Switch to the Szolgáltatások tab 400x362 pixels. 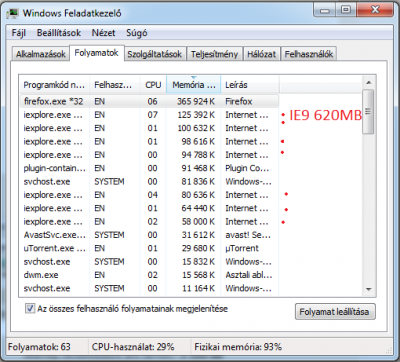pyautogui.click(x=155, y=54)
